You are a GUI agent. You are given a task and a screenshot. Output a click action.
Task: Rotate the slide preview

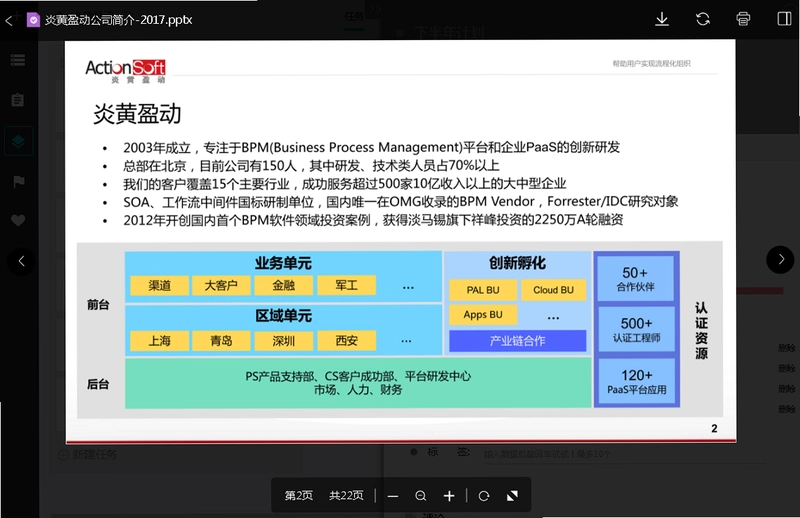pyautogui.click(x=484, y=496)
